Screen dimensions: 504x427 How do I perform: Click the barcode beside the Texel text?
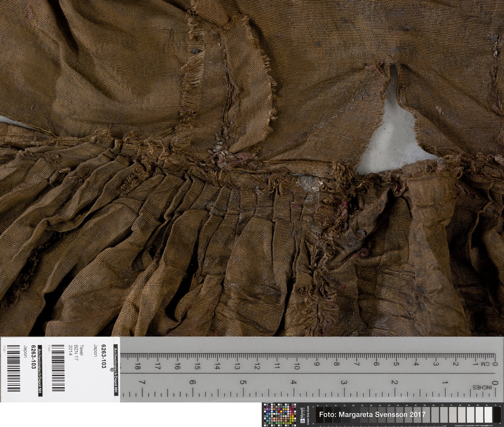(x=58, y=368)
